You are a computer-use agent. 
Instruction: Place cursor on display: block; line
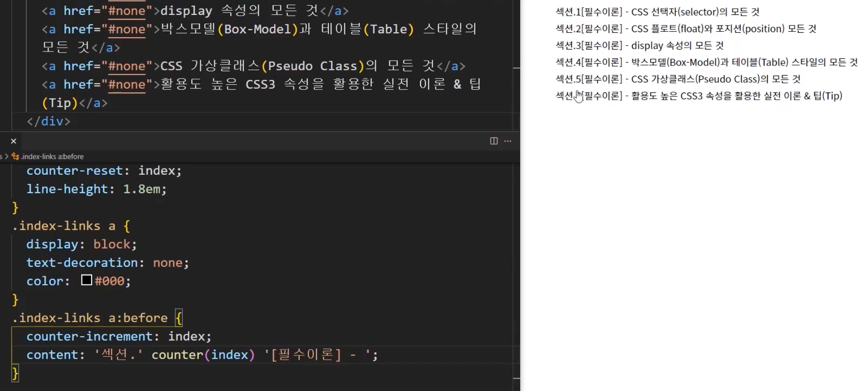point(81,244)
